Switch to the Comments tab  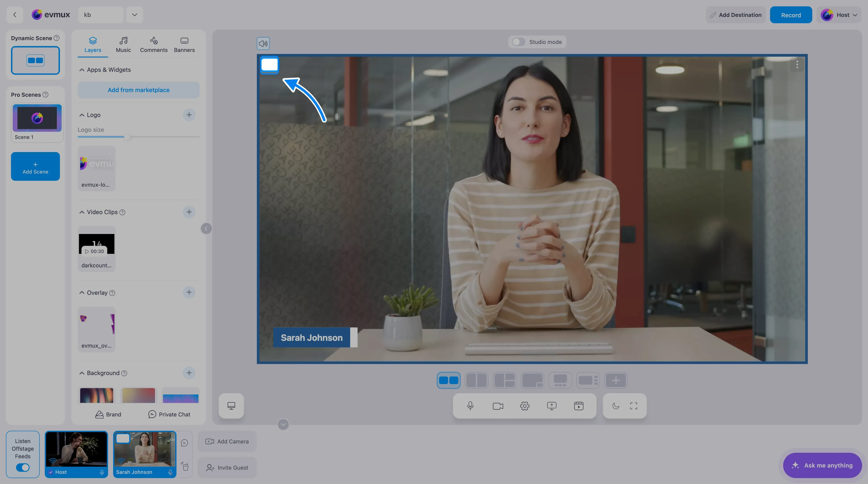(154, 45)
